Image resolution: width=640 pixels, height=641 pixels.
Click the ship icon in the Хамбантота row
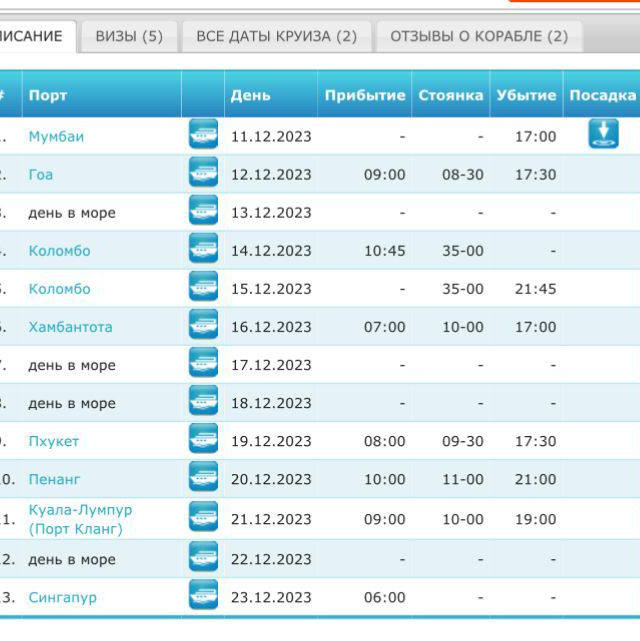(x=203, y=325)
